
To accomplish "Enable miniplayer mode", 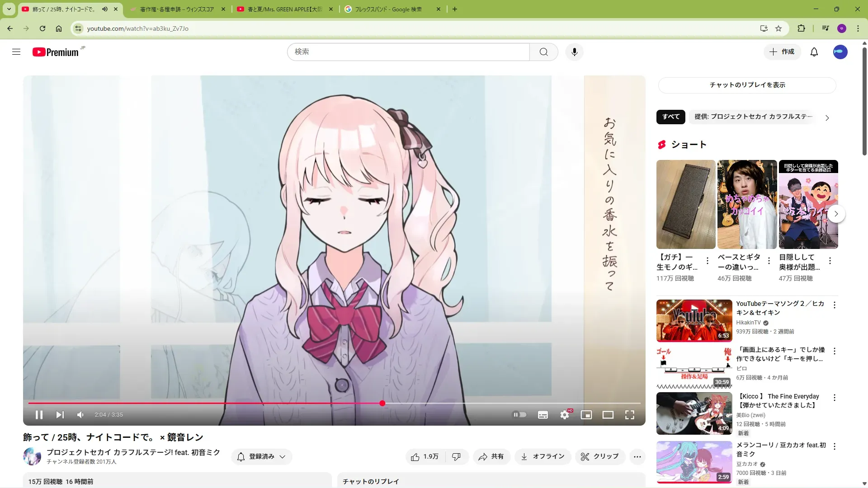I will pyautogui.click(x=586, y=415).
